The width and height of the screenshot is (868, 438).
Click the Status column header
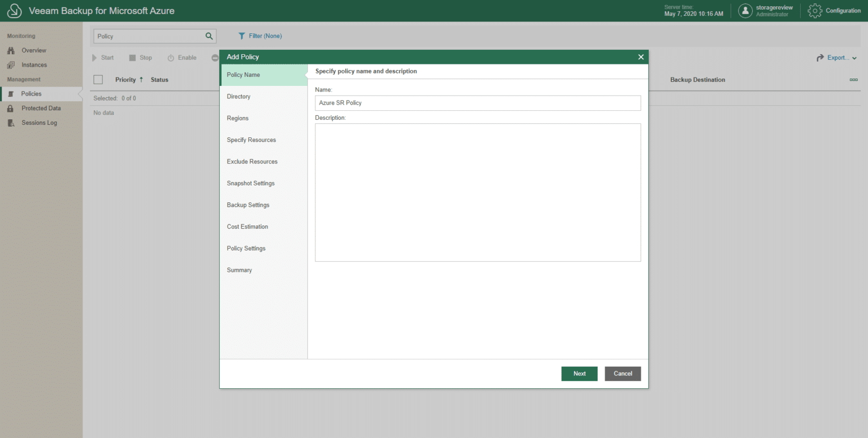[159, 80]
